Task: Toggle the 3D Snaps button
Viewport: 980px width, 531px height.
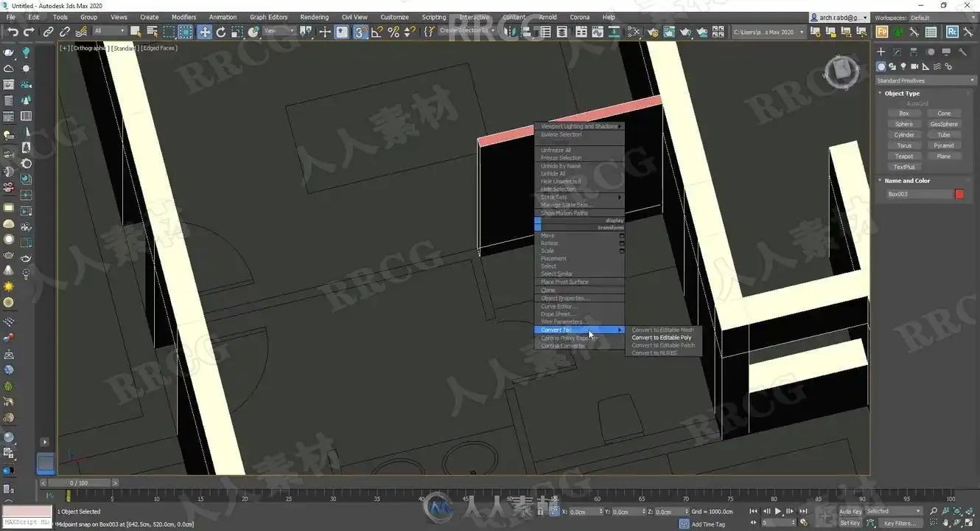Action: tap(360, 32)
